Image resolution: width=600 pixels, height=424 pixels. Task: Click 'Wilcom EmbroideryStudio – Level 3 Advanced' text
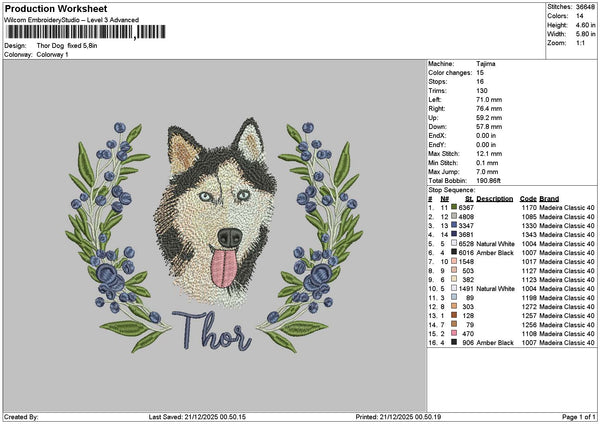click(71, 20)
